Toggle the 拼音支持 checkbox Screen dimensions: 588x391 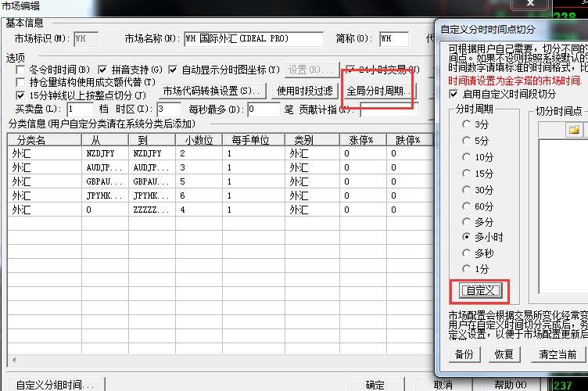102,70
